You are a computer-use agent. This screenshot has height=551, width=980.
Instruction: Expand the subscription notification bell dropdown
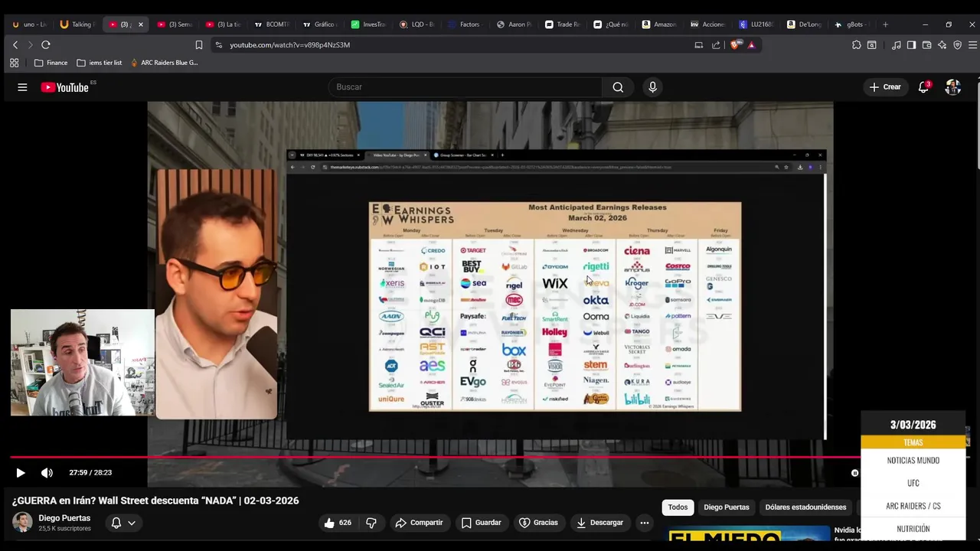[123, 523]
